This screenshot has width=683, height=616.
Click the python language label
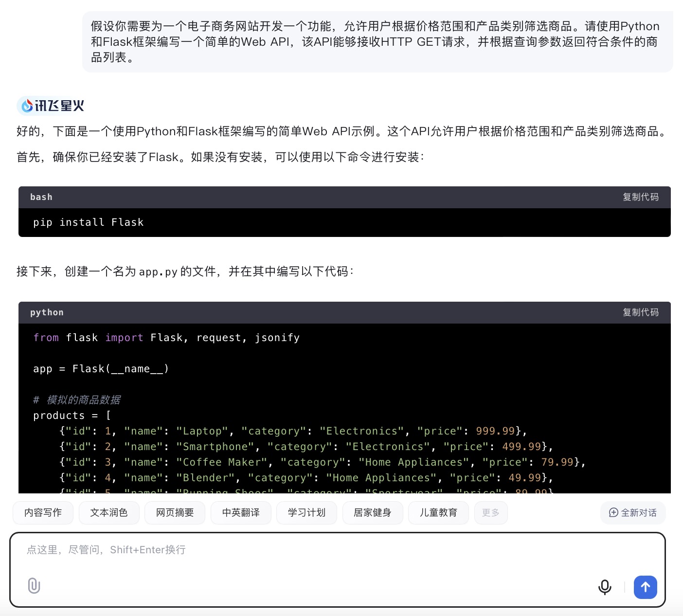click(x=47, y=312)
